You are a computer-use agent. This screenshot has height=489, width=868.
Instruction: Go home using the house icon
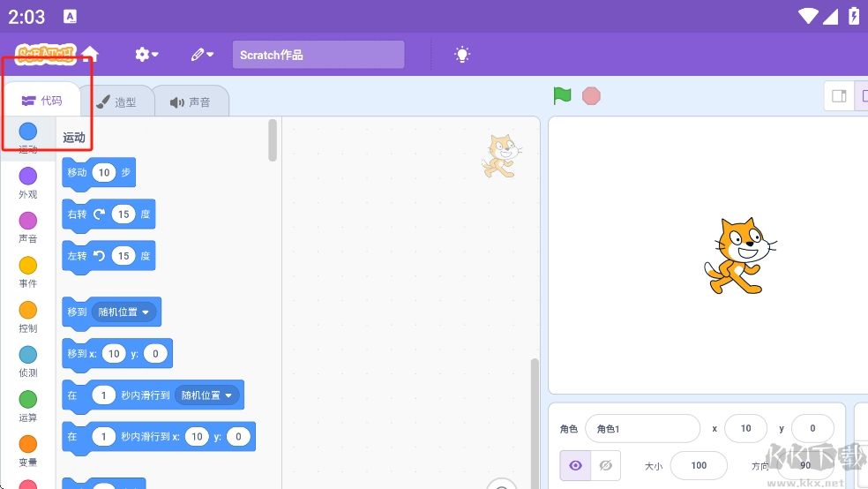(x=90, y=54)
